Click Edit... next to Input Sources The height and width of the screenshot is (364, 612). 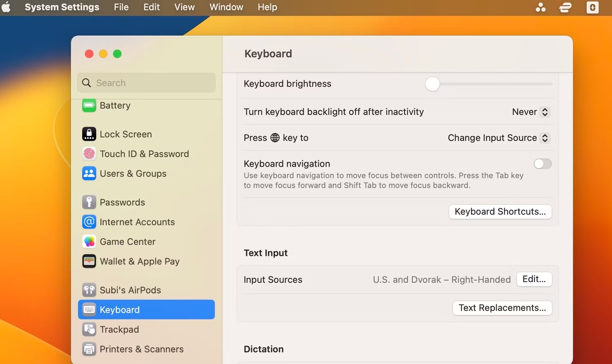click(534, 279)
